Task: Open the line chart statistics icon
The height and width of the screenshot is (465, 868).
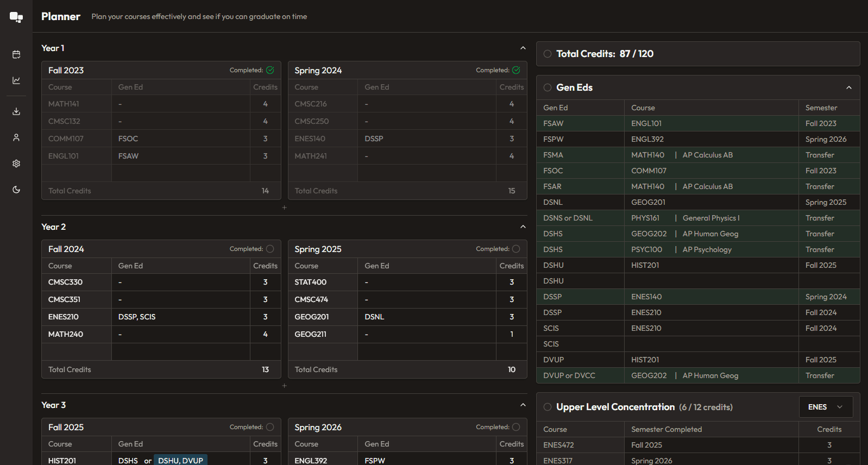Action: pyautogui.click(x=16, y=80)
